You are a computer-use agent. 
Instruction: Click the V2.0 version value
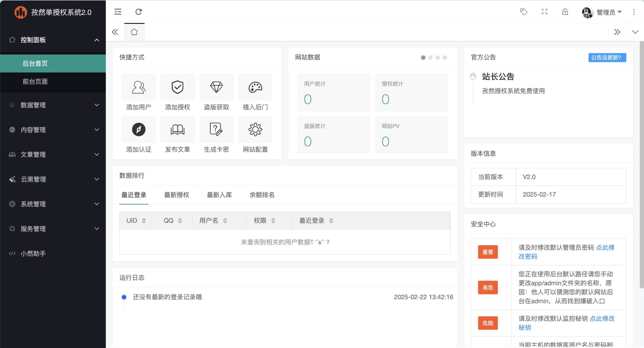529,177
